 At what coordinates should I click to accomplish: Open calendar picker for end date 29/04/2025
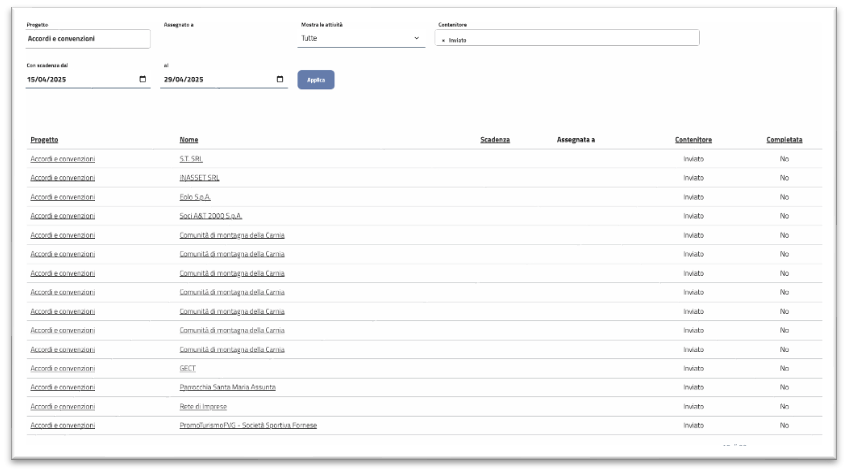279,80
